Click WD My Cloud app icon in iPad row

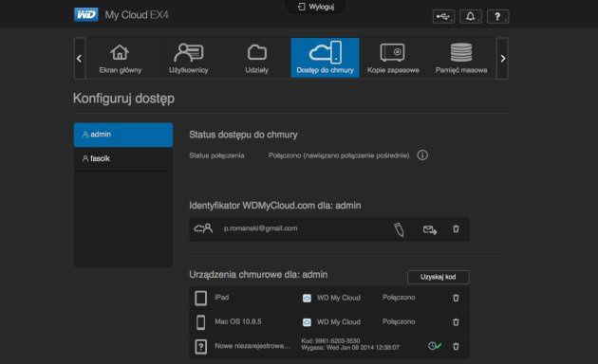click(307, 299)
